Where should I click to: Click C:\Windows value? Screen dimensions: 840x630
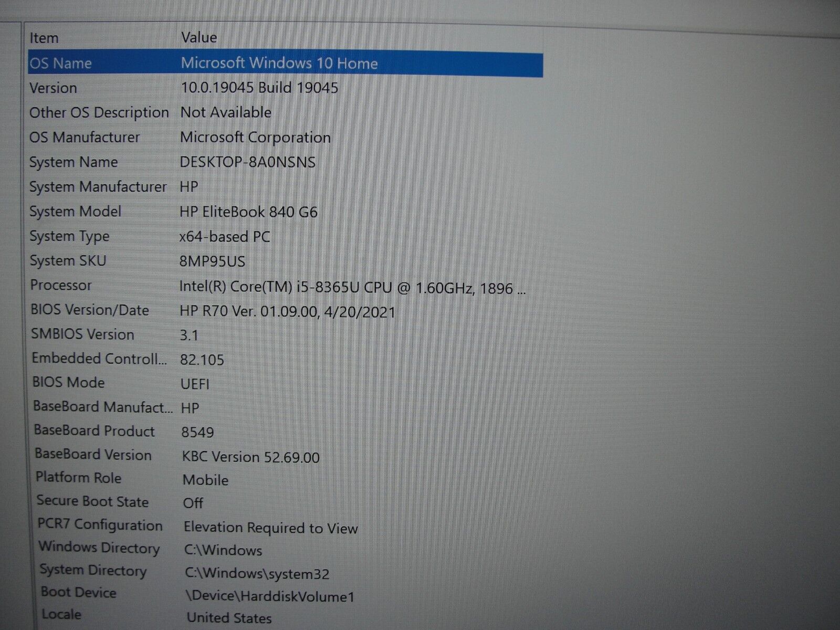click(223, 550)
